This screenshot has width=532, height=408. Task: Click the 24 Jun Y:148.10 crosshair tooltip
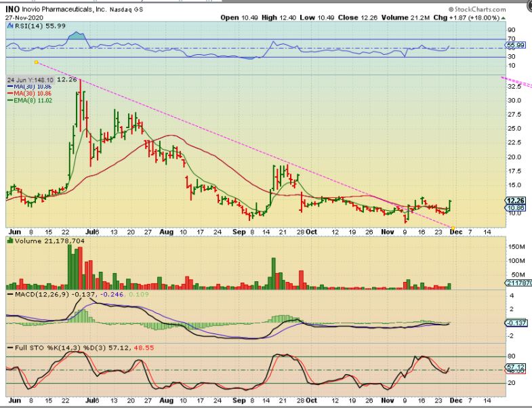(30, 80)
